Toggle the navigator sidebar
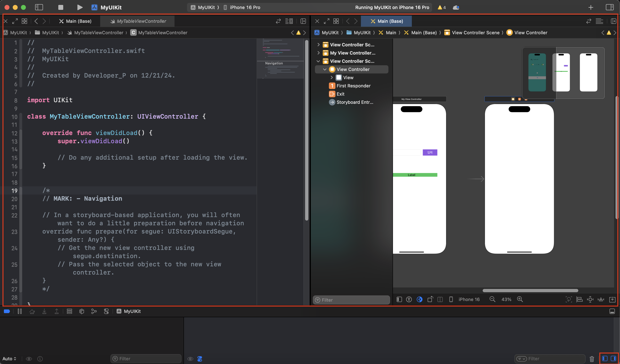Viewport: 620px width, 364px height. [39, 7]
